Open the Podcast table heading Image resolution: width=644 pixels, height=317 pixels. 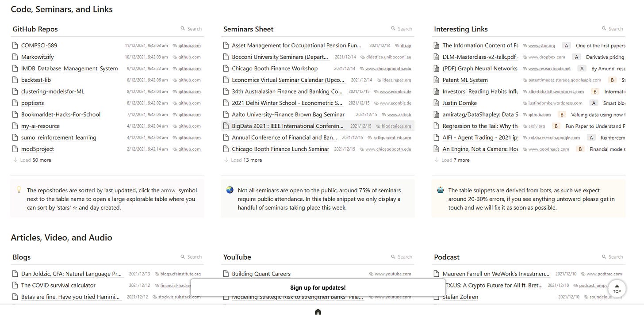click(x=447, y=257)
